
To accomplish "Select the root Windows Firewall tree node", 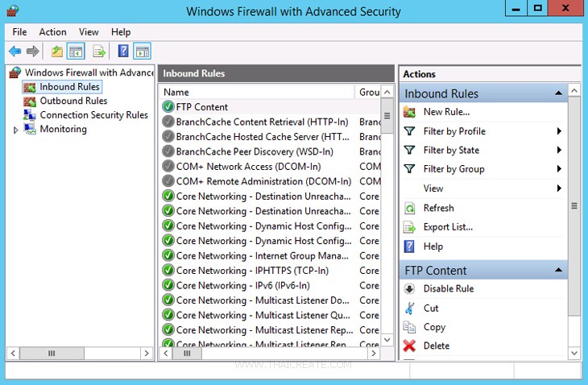I will point(89,72).
